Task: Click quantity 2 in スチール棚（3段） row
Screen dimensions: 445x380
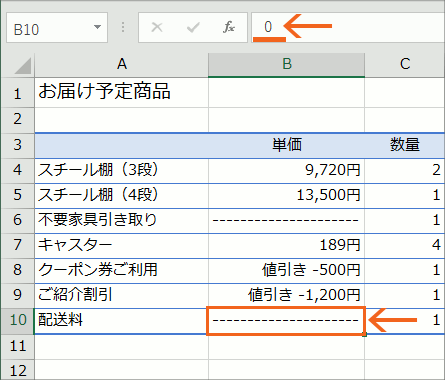Action: tap(405, 171)
